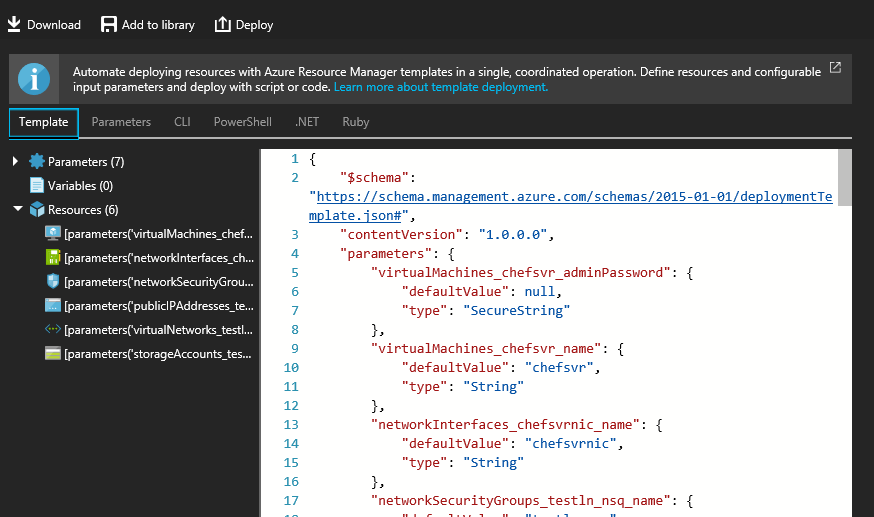
Task: Select Parameters (7) in the tree
Action: pos(86,162)
